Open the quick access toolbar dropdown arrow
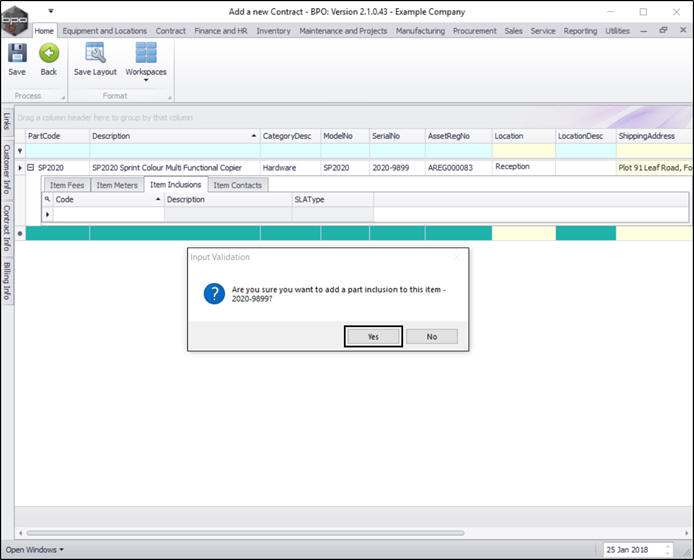 [x=51, y=11]
